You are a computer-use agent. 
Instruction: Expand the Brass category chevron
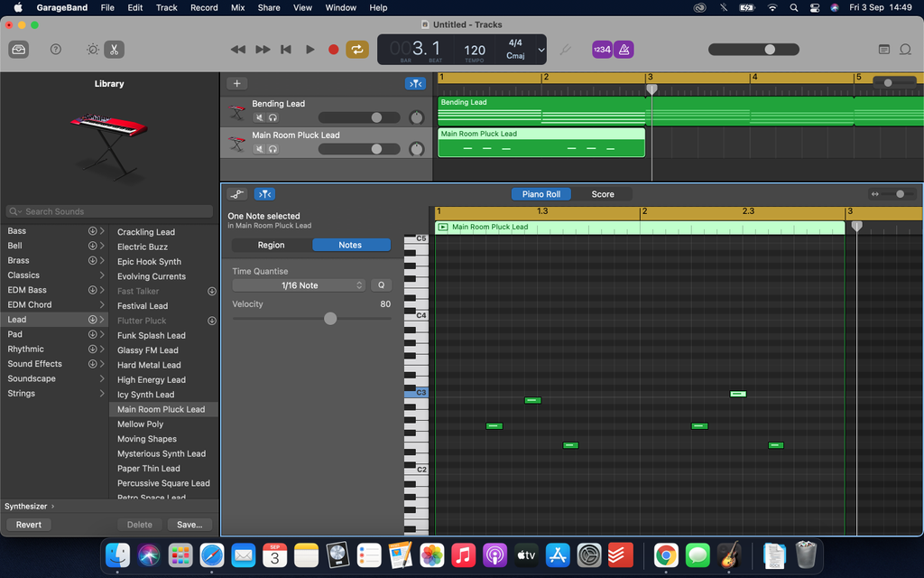tap(102, 260)
